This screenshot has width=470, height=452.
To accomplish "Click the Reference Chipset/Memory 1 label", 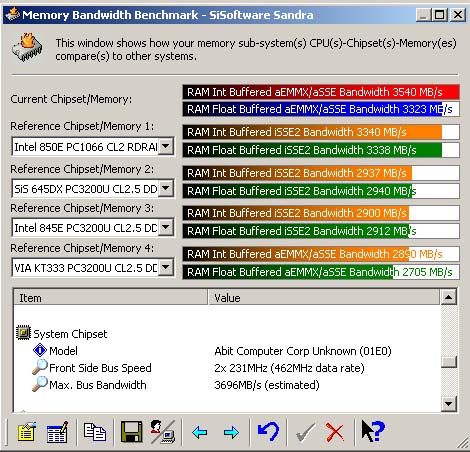I will [82, 126].
